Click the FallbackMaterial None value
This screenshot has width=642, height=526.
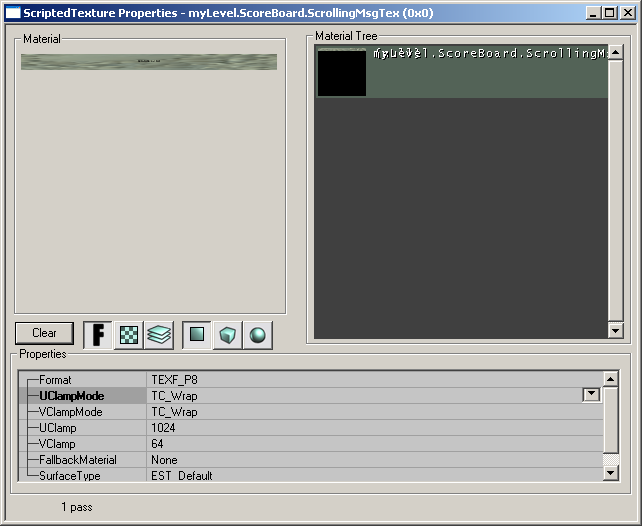click(164, 460)
